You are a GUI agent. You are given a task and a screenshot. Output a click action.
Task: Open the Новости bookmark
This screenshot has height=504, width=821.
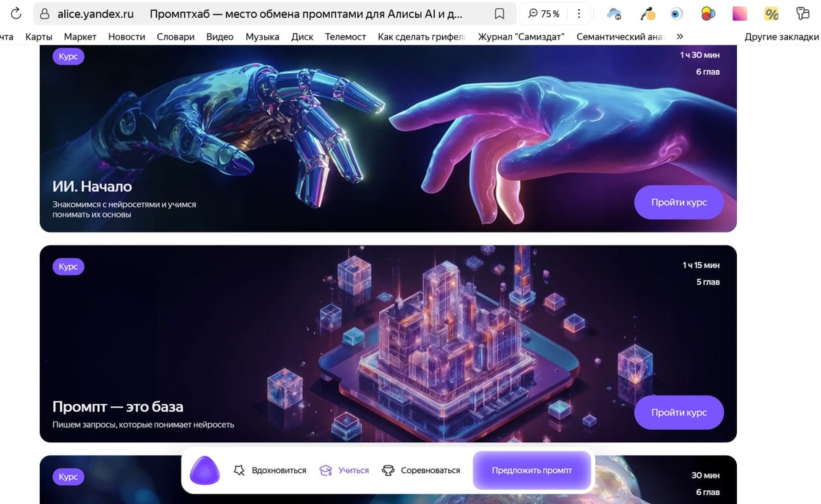[x=127, y=37]
